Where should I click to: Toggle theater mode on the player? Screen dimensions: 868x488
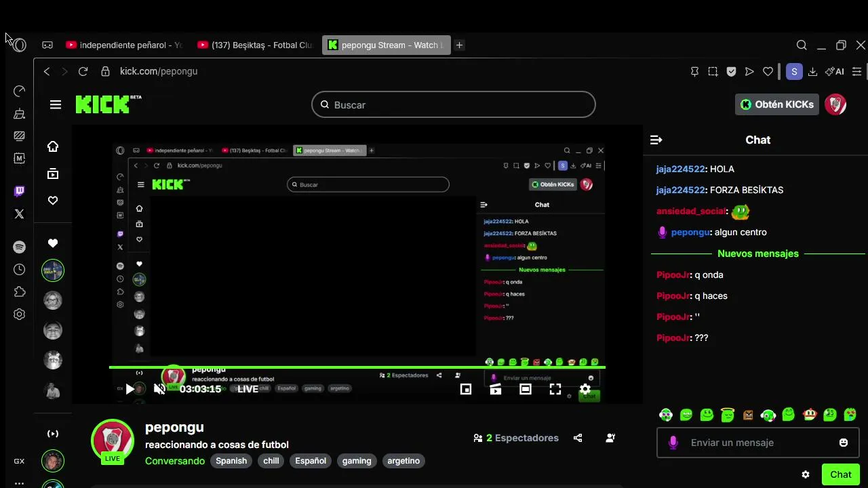point(526,389)
